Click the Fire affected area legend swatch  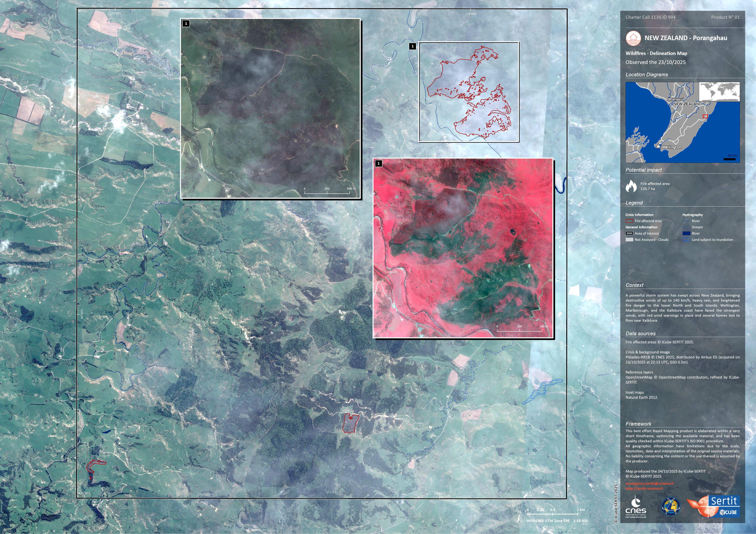point(629,221)
